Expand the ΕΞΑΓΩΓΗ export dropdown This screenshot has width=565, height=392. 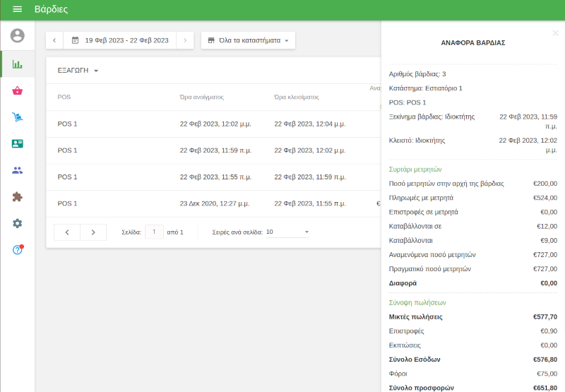(78, 71)
